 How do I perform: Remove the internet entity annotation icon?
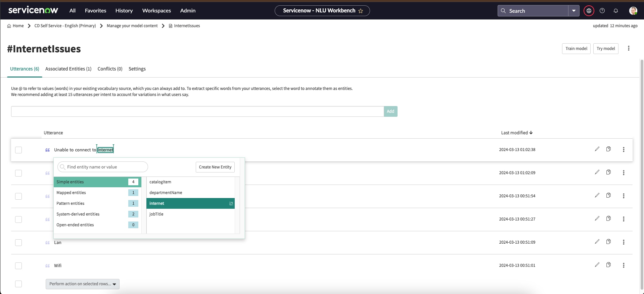[231, 203]
